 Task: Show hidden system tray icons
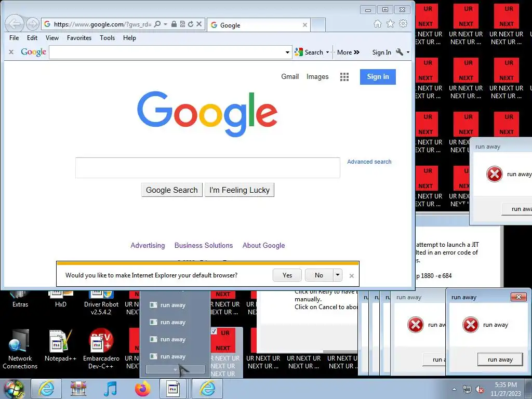(x=454, y=389)
